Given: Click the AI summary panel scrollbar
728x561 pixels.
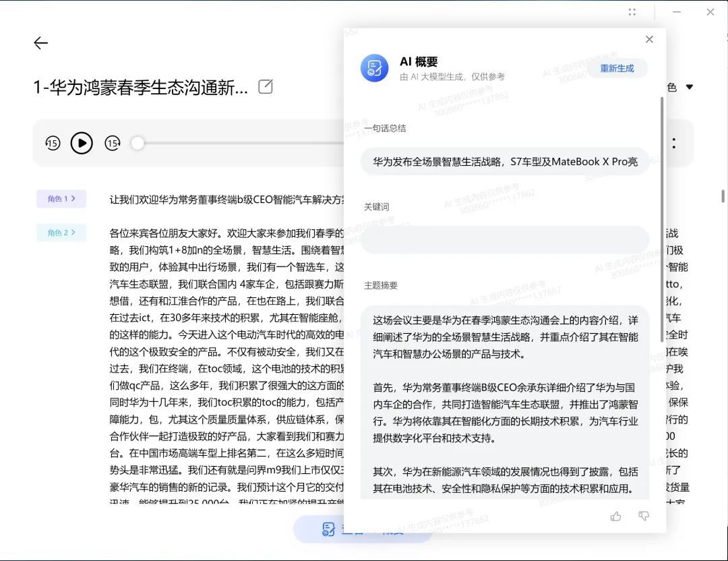Looking at the screenshot, I should tap(662, 219).
